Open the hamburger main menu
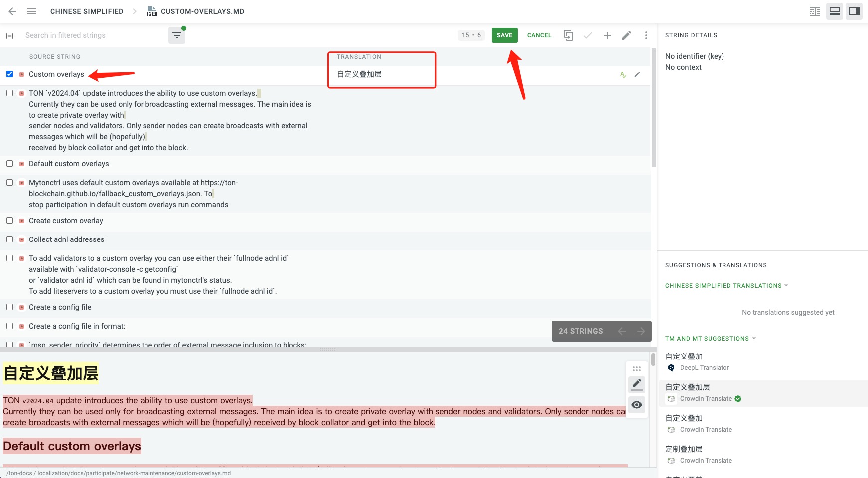The image size is (868, 478). point(32,11)
